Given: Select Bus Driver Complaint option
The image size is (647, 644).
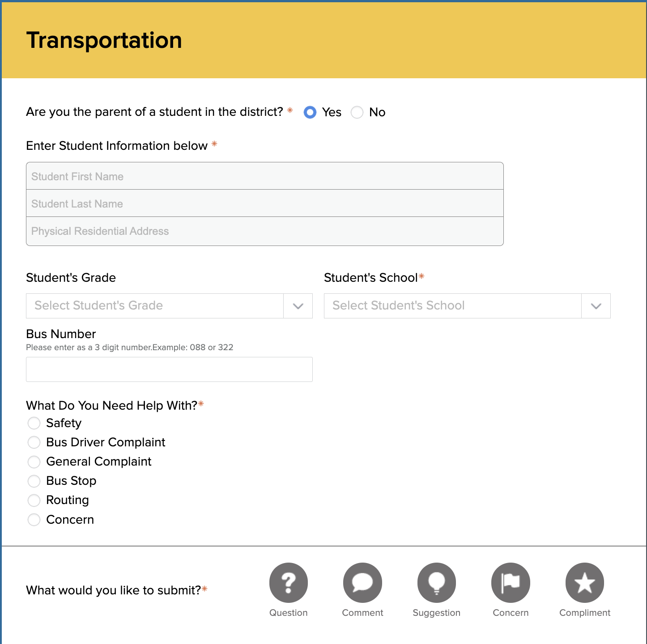Looking at the screenshot, I should (x=34, y=442).
